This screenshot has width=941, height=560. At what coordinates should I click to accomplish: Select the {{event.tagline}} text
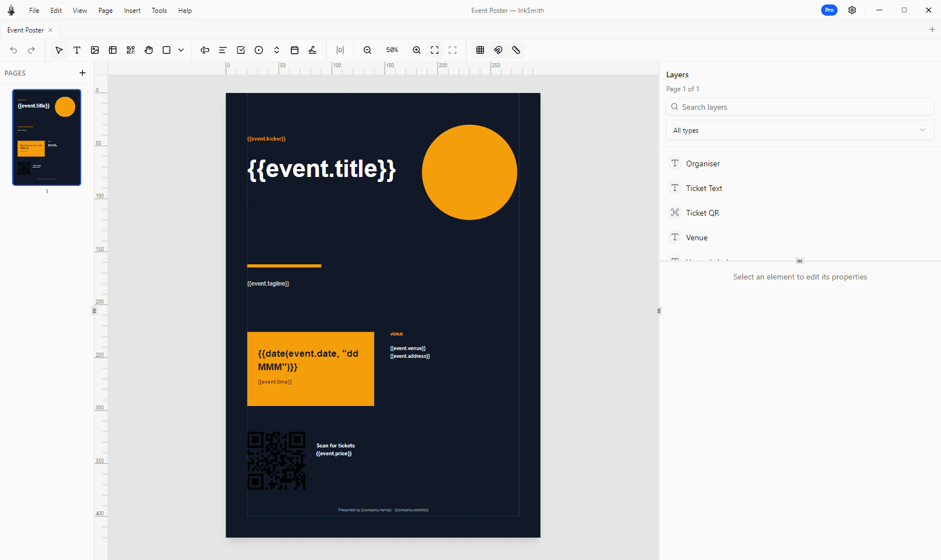coord(268,283)
